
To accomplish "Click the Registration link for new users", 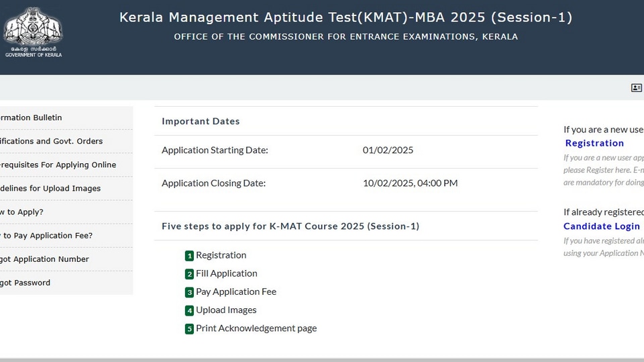I will pos(594,143).
